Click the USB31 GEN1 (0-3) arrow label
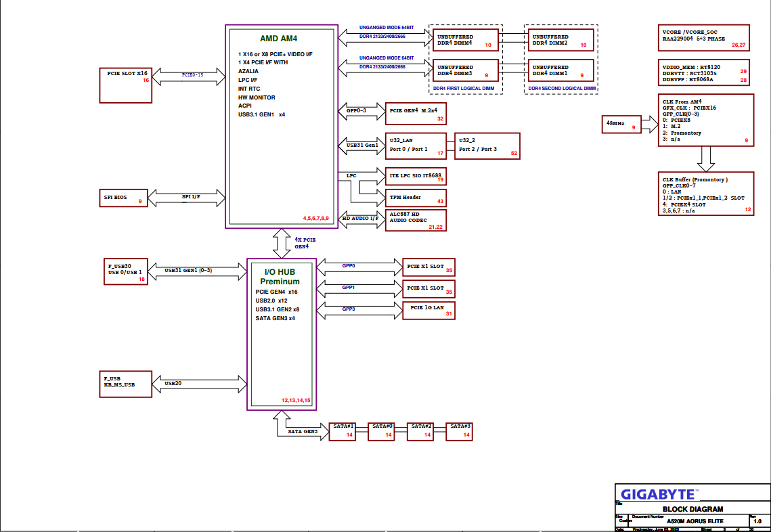This screenshot has width=771, height=532. tap(188, 270)
